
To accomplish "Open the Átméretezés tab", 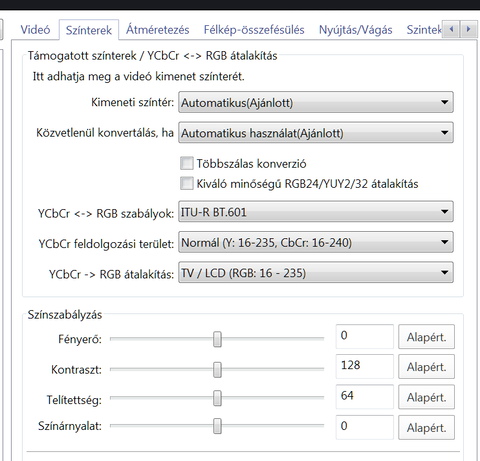I will point(158,30).
